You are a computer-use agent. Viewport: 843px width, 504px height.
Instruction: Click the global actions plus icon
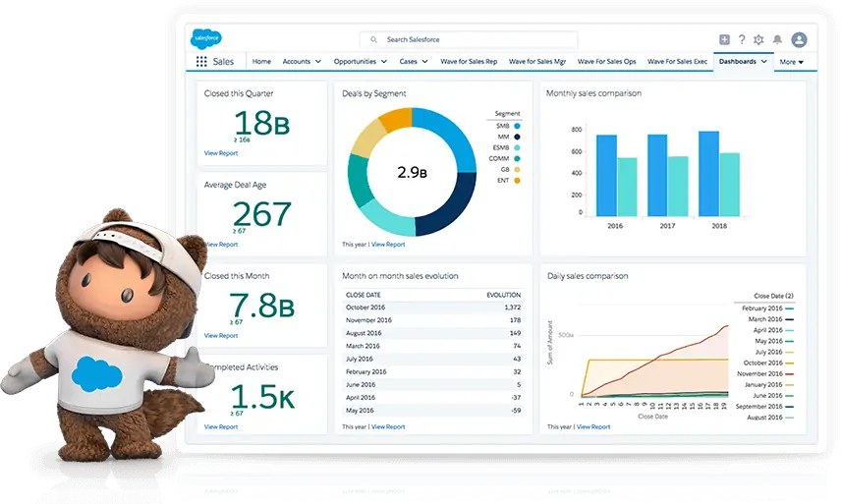pos(724,39)
